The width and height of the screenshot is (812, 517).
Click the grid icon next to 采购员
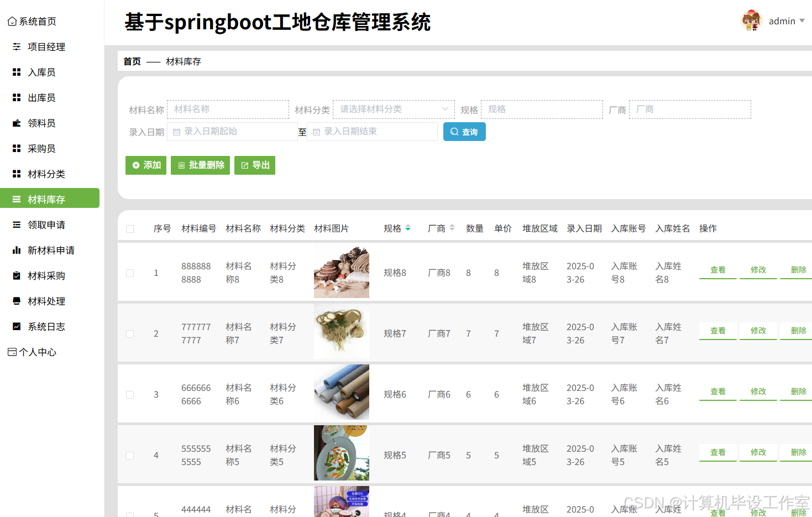coord(17,149)
